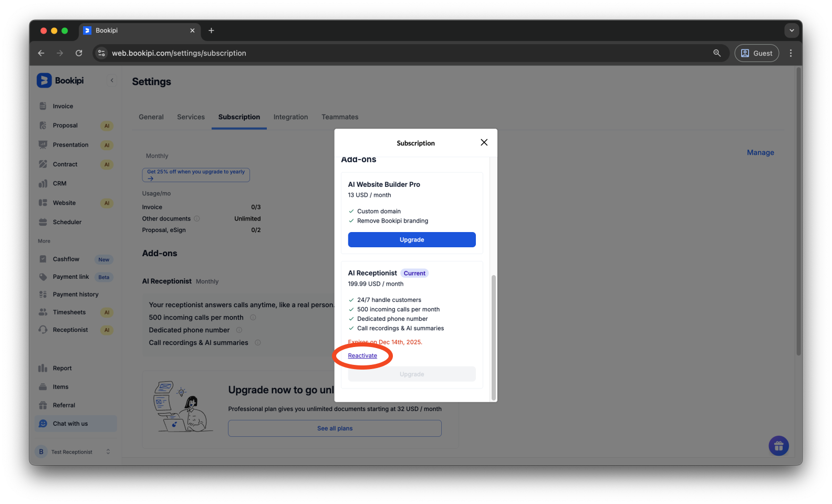Image resolution: width=832 pixels, height=504 pixels.
Task: Open Proposal from the sidebar
Action: point(65,125)
